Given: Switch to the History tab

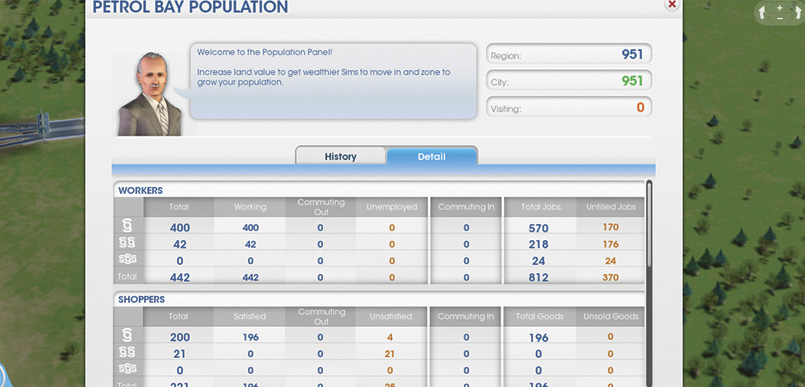Looking at the screenshot, I should pyautogui.click(x=340, y=157).
